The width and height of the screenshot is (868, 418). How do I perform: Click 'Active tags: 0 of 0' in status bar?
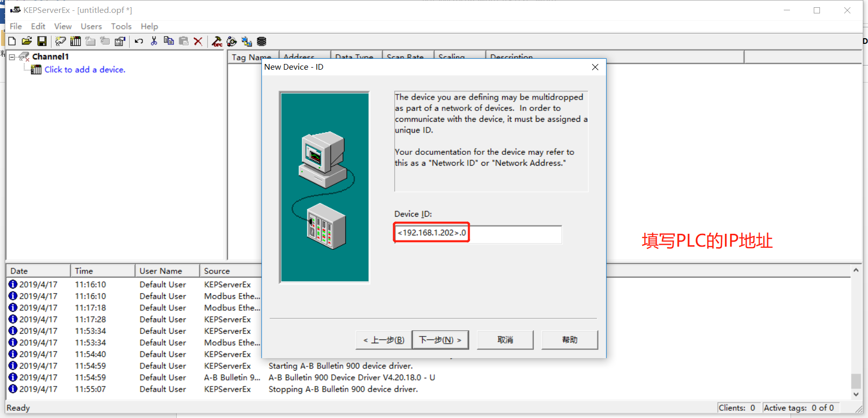pos(801,408)
